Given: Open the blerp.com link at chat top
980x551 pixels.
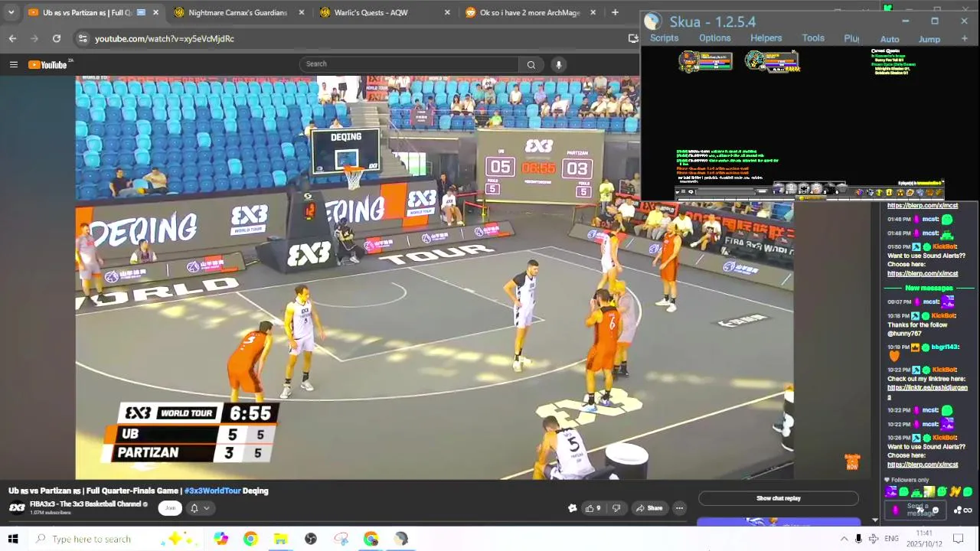Looking at the screenshot, I should click(923, 206).
